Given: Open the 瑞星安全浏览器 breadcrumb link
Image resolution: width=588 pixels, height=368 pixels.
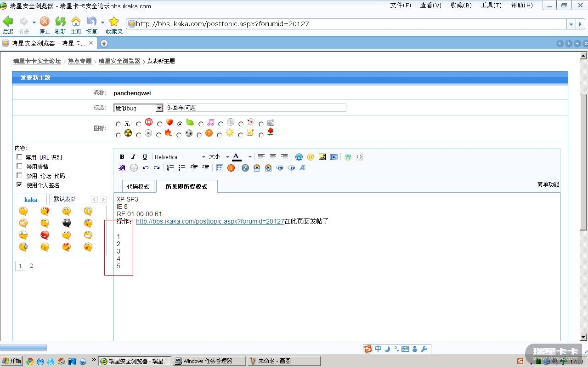Looking at the screenshot, I should pyautogui.click(x=119, y=61).
